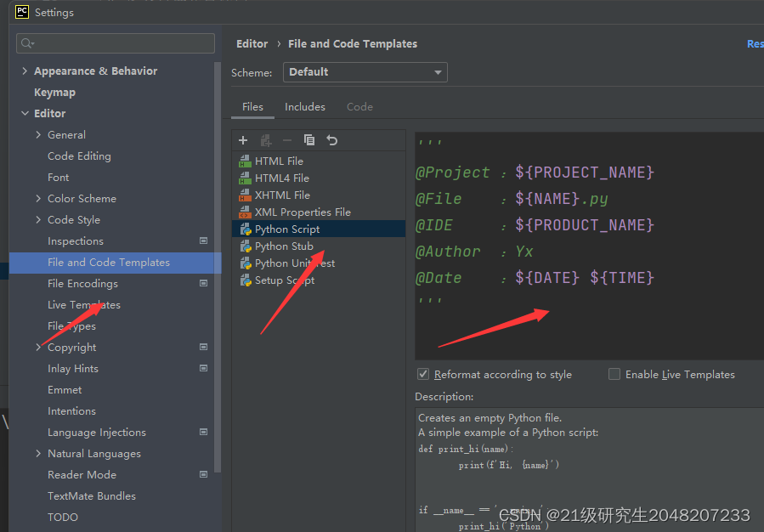Open Emmet settings
This screenshot has width=764, height=532.
[x=65, y=390]
